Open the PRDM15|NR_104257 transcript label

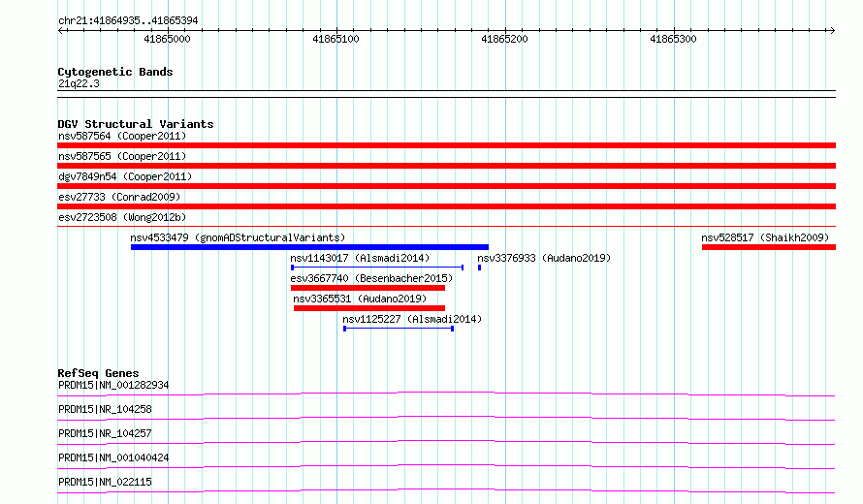click(x=105, y=433)
